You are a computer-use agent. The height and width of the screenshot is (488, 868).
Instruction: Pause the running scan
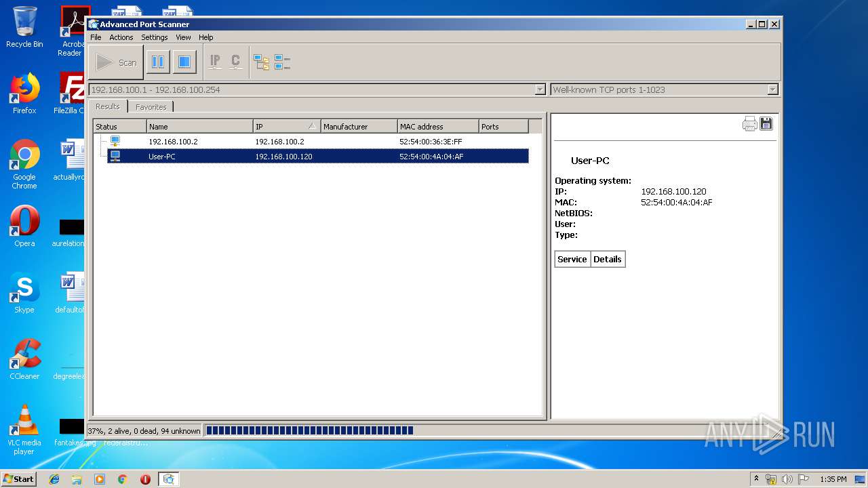tap(158, 62)
